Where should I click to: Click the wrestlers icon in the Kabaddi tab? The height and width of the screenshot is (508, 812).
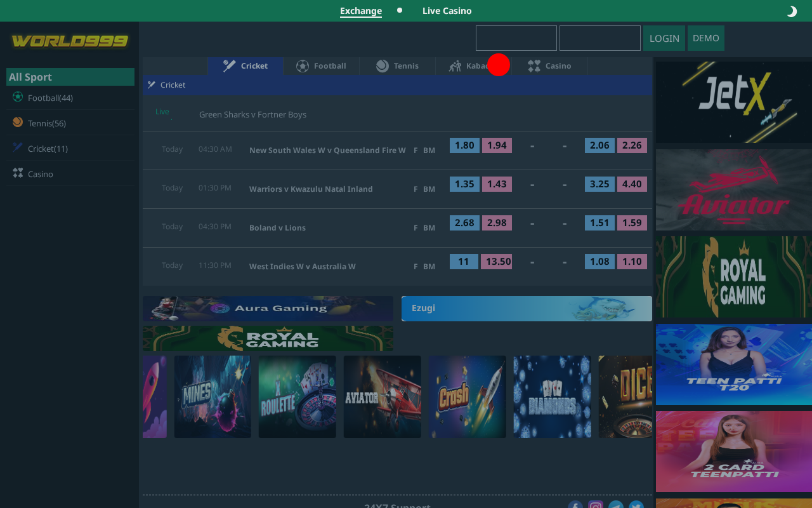point(455,66)
